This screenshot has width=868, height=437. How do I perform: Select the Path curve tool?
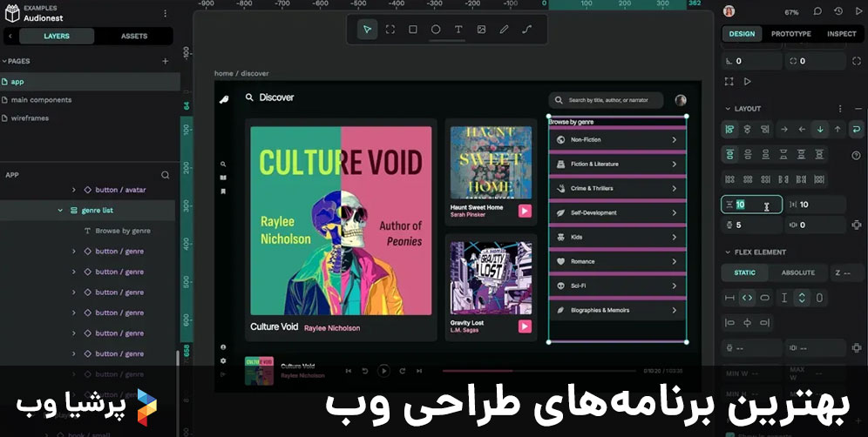click(527, 30)
